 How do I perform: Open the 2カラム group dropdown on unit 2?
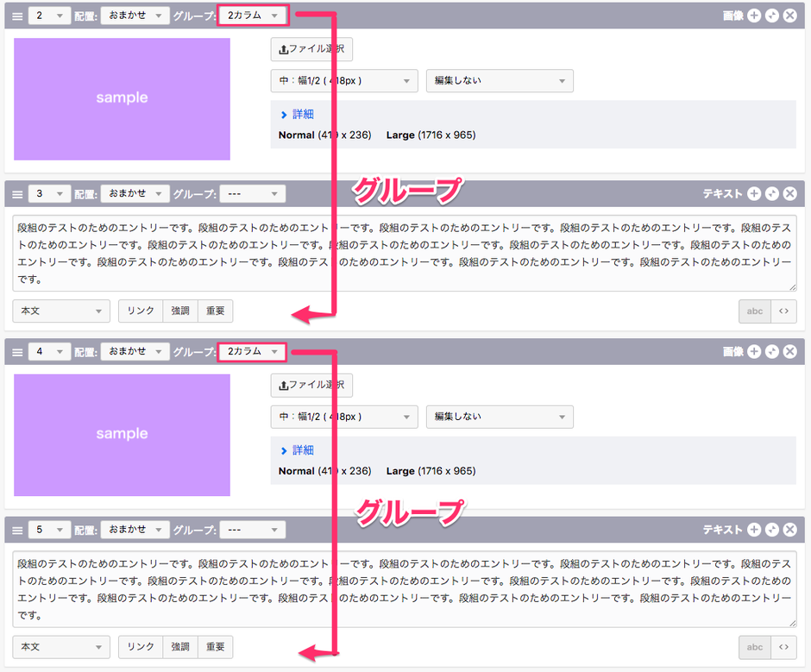pos(252,16)
